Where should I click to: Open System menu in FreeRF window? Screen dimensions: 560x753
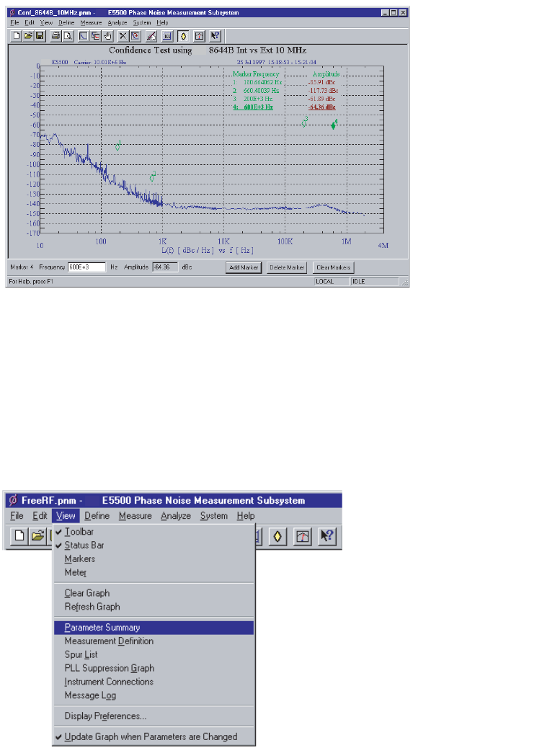point(214,516)
